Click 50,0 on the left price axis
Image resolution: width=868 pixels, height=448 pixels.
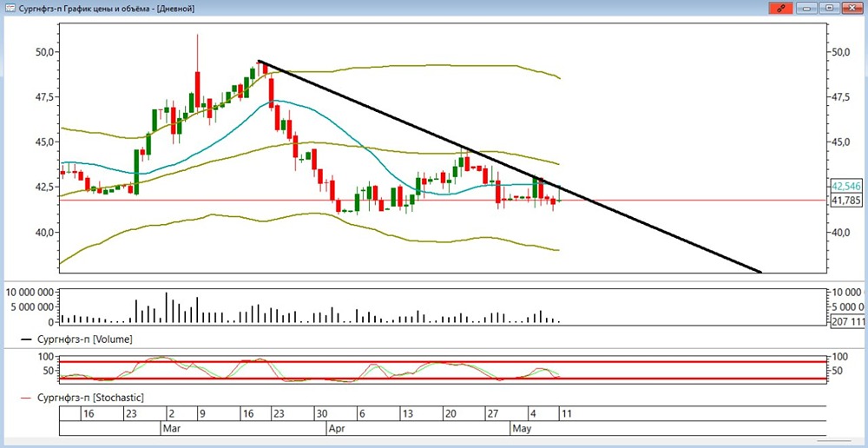pyautogui.click(x=44, y=52)
